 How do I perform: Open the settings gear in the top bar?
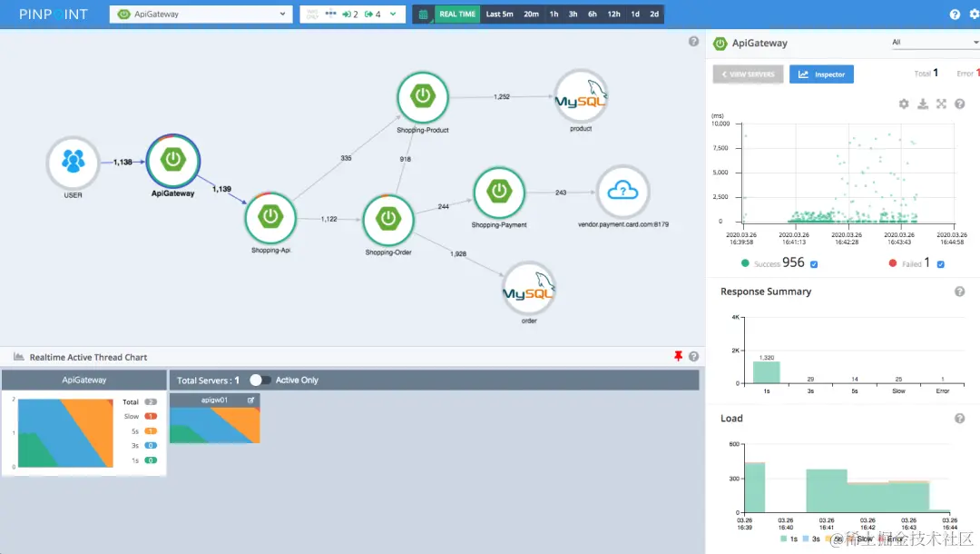tap(975, 15)
